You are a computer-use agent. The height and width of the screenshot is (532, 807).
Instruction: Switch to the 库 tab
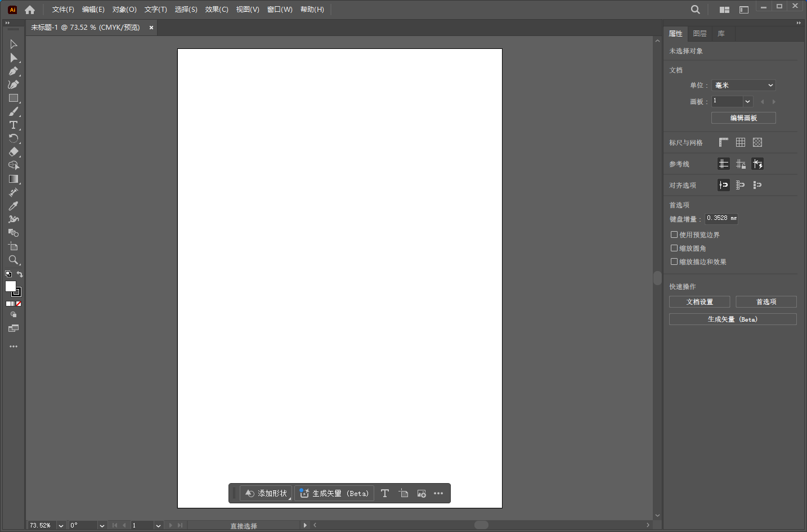(721, 34)
